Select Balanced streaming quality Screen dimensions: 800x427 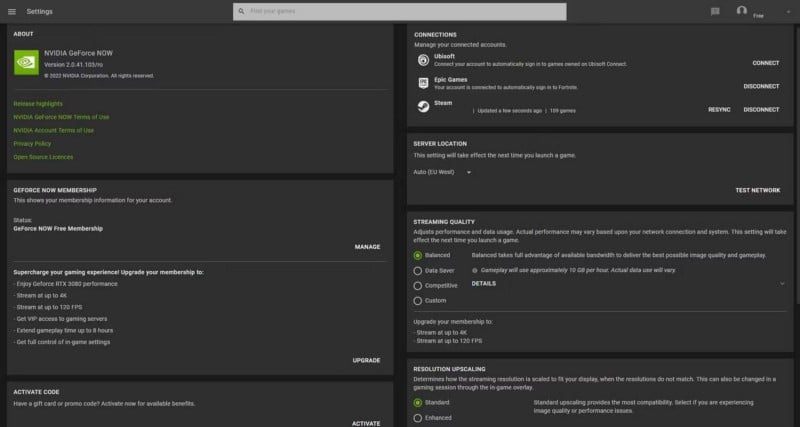click(417, 255)
